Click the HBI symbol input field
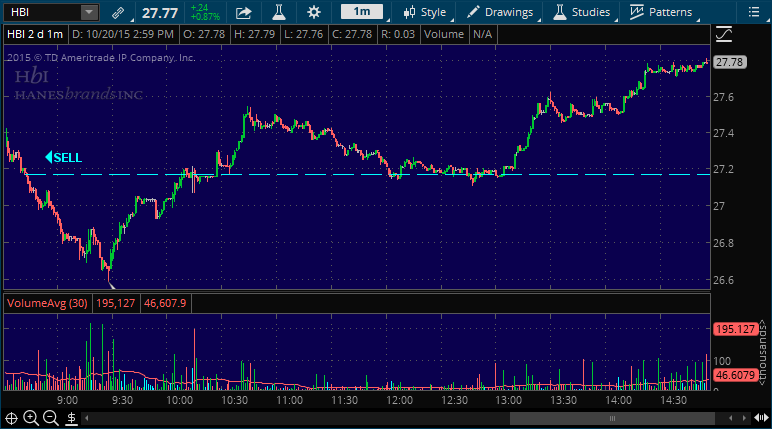This screenshot has height=429, width=772. coord(42,12)
